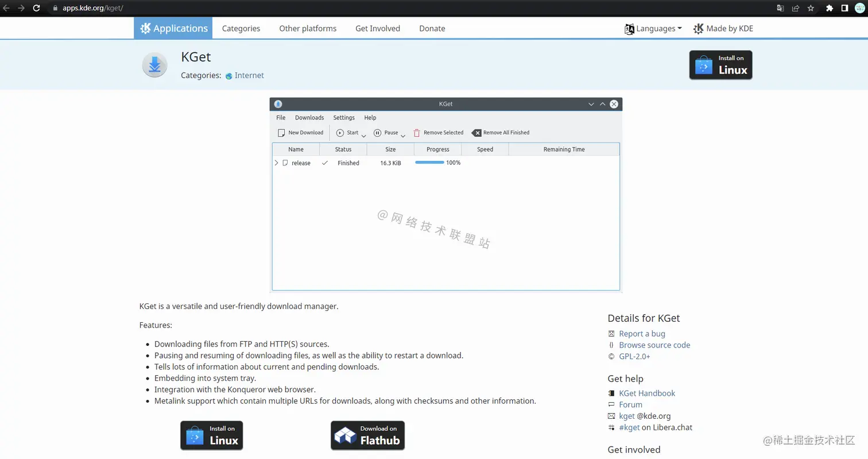Click the browser forward arrow
Viewport: 868px width, 459px height.
click(x=21, y=8)
